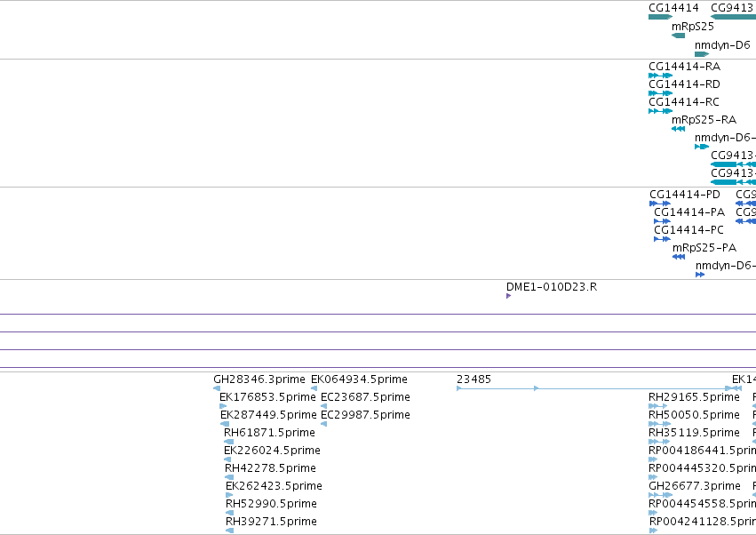Click the purple DME1-010D23.R marker

point(509,296)
